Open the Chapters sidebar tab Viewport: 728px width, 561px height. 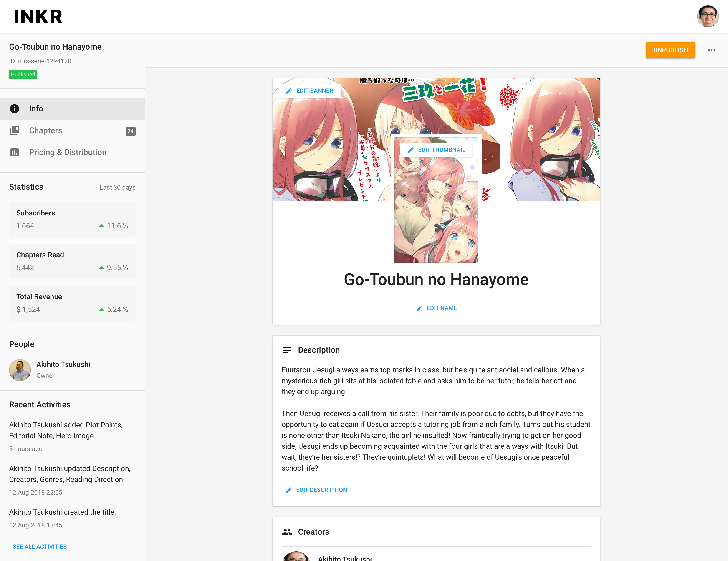[46, 130]
